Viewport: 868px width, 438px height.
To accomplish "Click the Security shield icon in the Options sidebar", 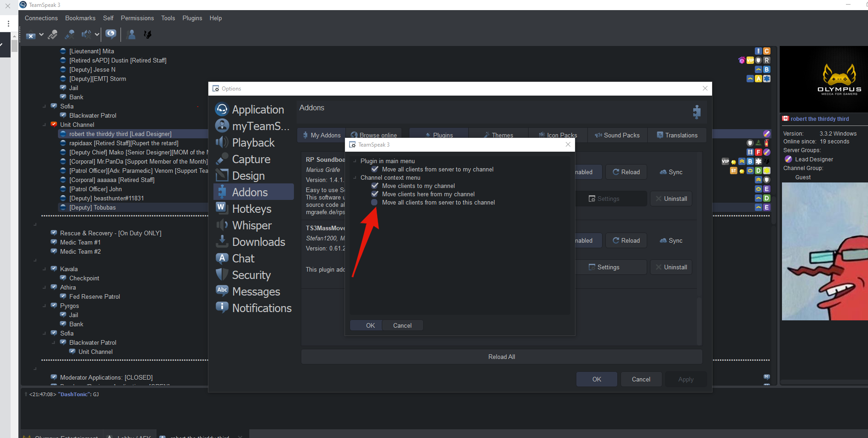I will tap(222, 274).
